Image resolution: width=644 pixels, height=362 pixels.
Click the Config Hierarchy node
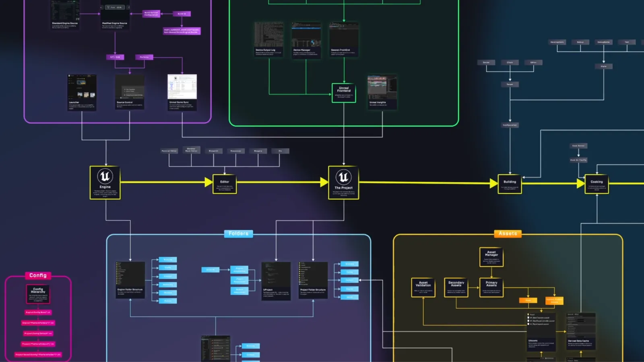pos(38,294)
